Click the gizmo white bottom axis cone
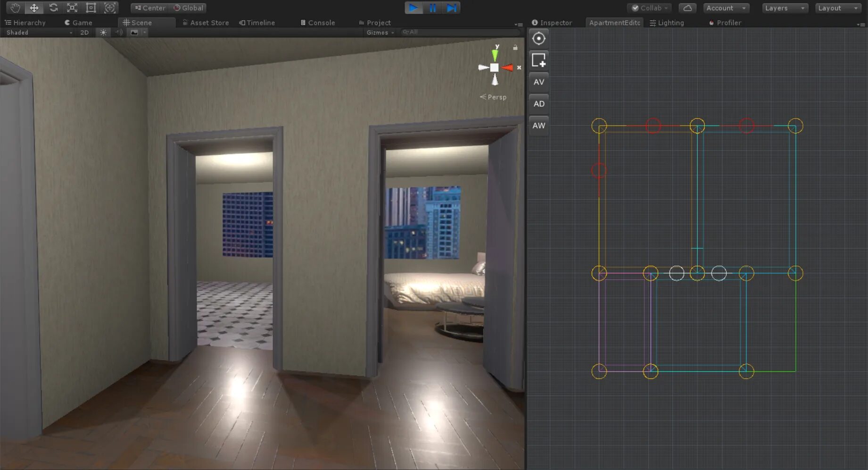 pos(495,80)
